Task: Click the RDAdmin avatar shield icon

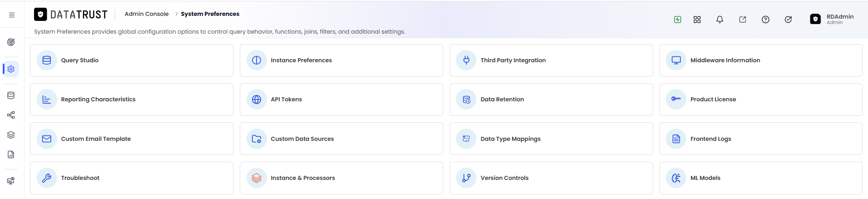Action: [x=815, y=19]
